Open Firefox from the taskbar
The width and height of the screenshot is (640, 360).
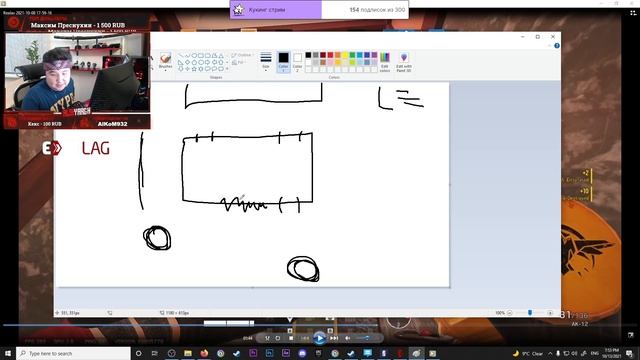click(204, 353)
